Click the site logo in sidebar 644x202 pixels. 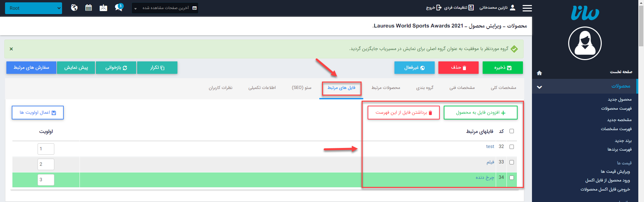coord(585,13)
